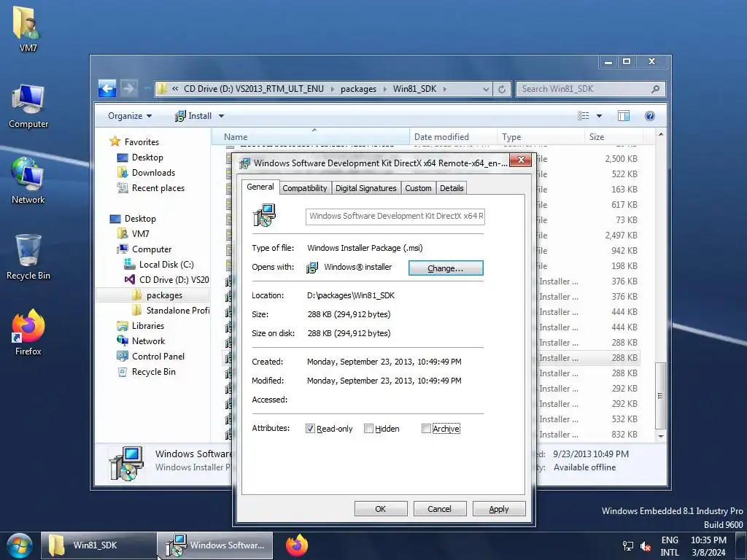
Task: Open the Network desktop icon
Action: pyautogui.click(x=28, y=181)
